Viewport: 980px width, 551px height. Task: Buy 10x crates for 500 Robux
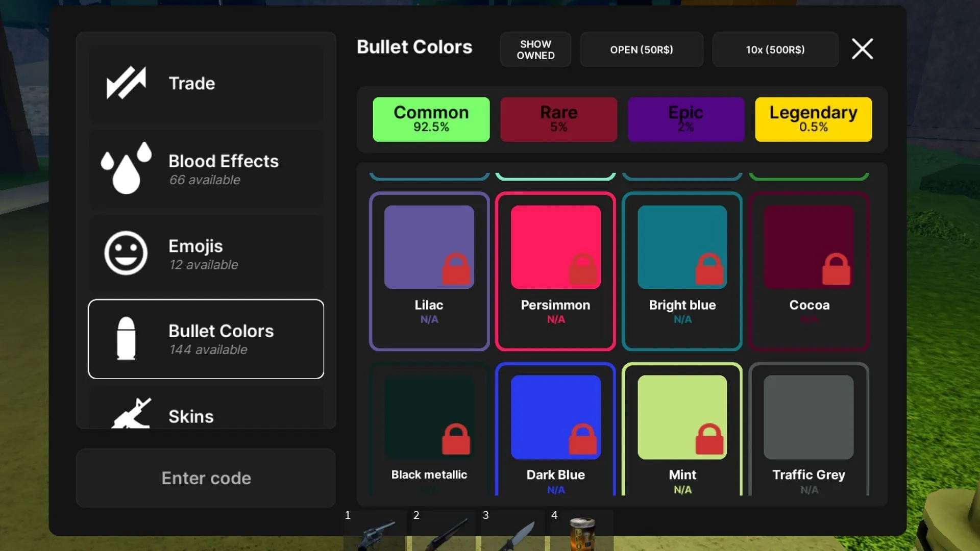click(775, 49)
